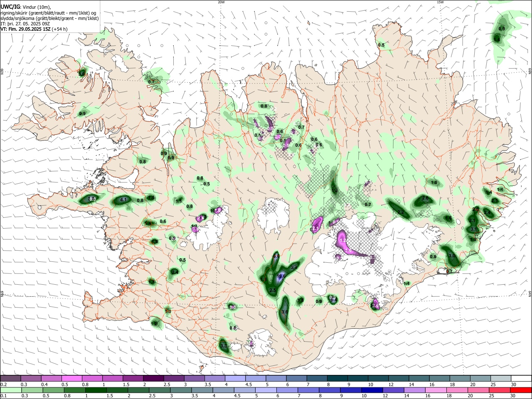Click the '15W' longitude label
The width and height of the screenshot is (532, 399).
tap(440, 2)
